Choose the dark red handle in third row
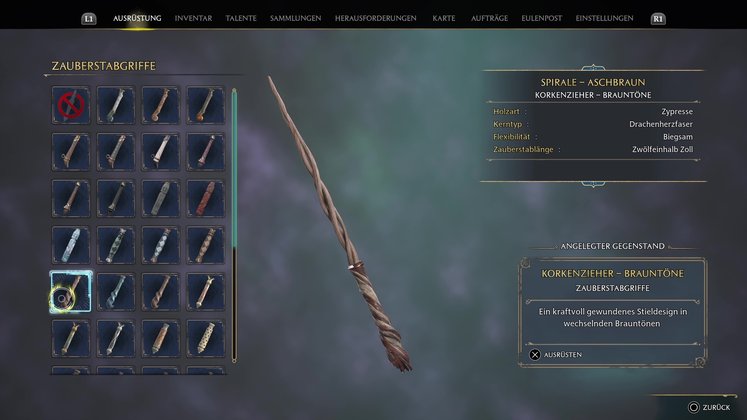This screenshot has height=420, width=747. (x=205, y=199)
